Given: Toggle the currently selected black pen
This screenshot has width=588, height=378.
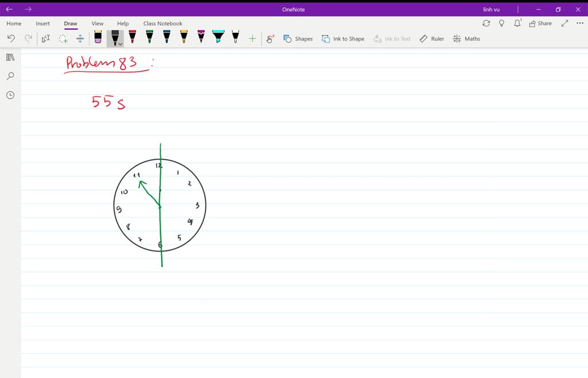Looking at the screenshot, I should click(114, 36).
